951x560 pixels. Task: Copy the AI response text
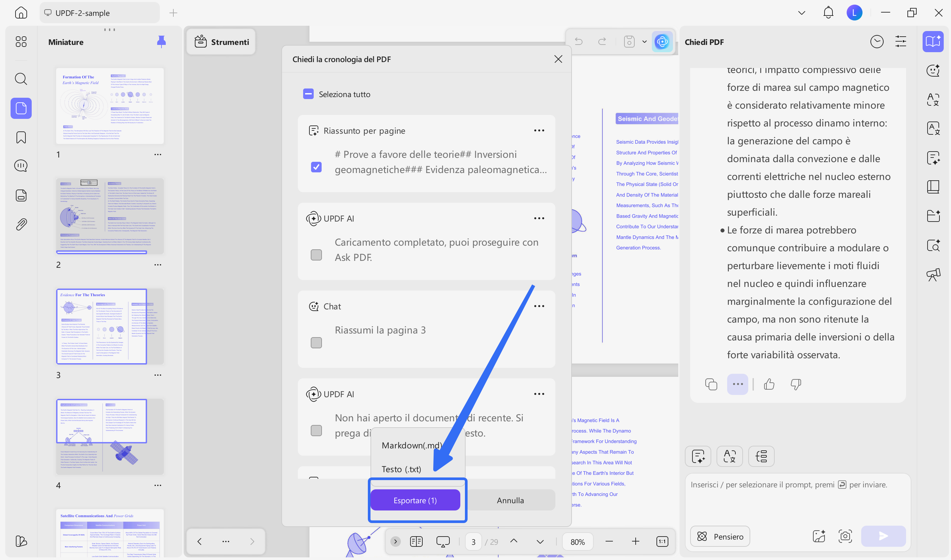(711, 384)
